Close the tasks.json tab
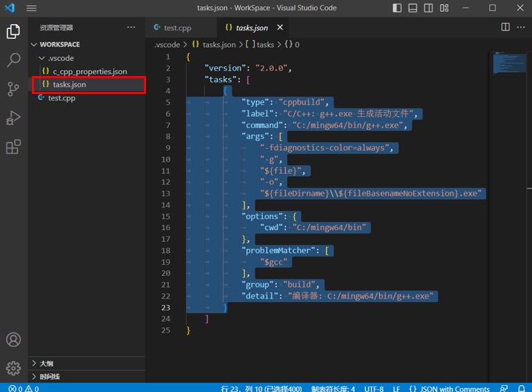The height and width of the screenshot is (392, 532). click(280, 27)
